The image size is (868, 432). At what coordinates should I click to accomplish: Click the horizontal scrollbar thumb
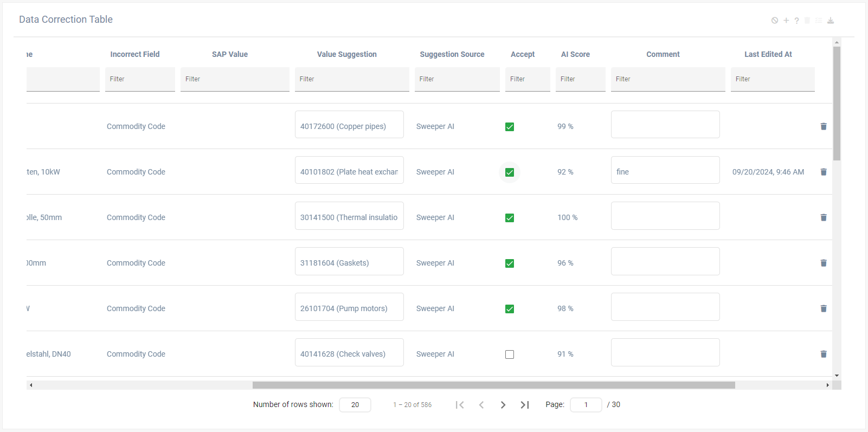(493, 385)
